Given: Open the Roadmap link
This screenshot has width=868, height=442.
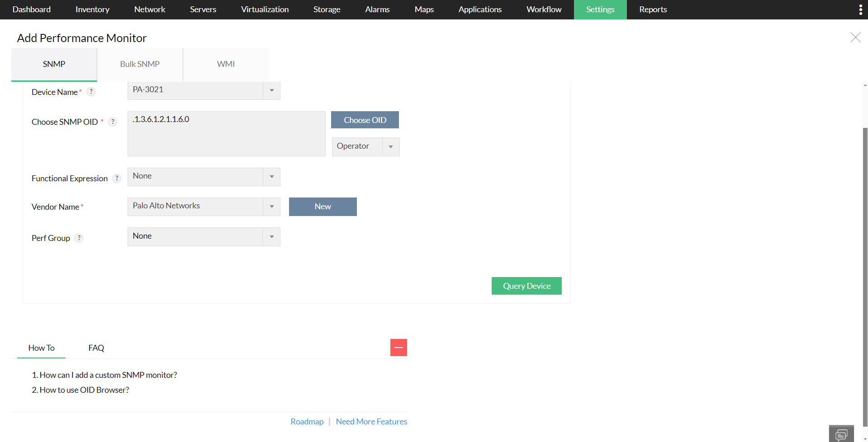Looking at the screenshot, I should pos(307,421).
